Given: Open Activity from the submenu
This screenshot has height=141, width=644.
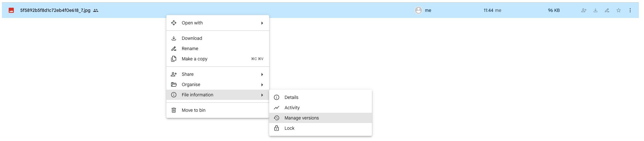Looking at the screenshot, I should pos(321,108).
